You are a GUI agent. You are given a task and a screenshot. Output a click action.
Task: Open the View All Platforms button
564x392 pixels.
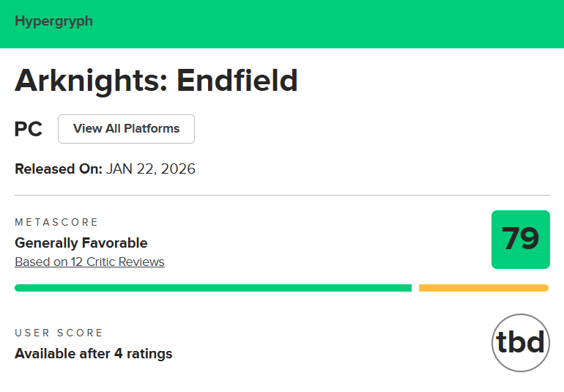pos(126,129)
